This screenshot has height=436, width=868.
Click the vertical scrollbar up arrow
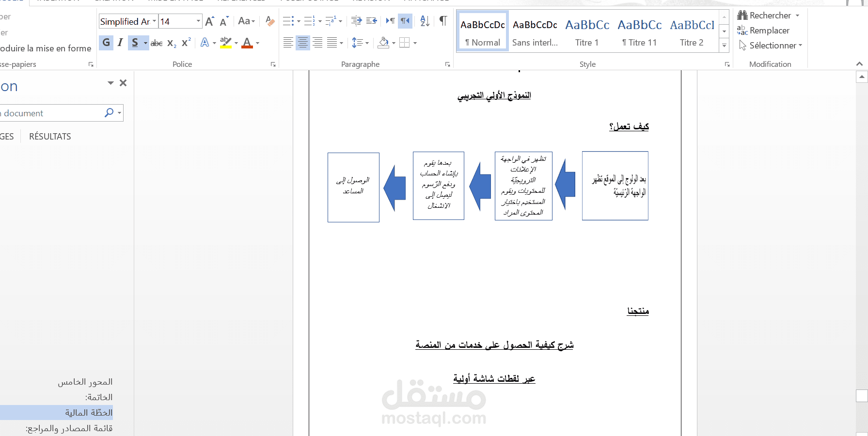(x=862, y=77)
